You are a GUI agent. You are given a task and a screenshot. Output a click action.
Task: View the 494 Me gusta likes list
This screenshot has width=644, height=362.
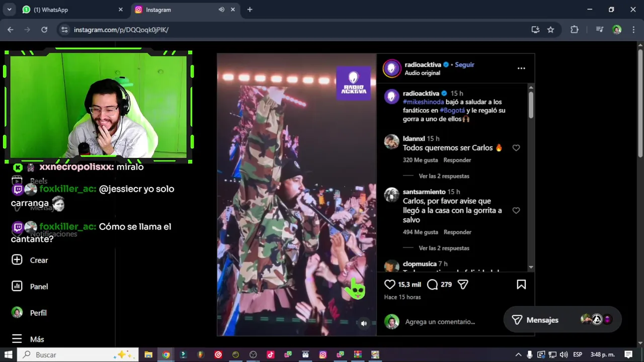click(420, 232)
